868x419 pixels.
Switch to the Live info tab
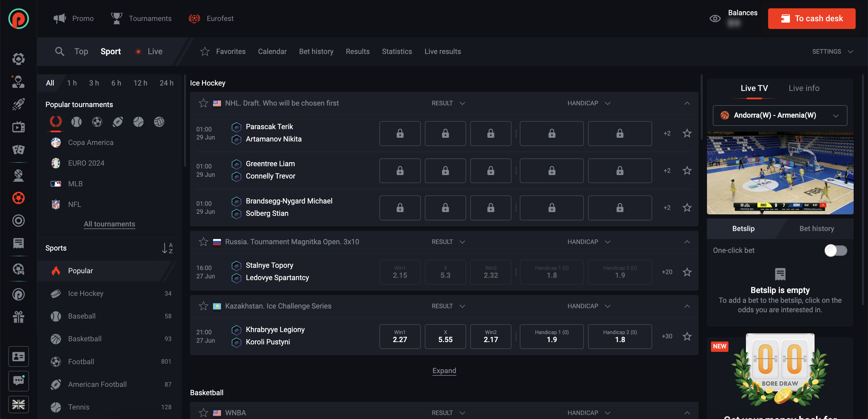[x=803, y=88]
